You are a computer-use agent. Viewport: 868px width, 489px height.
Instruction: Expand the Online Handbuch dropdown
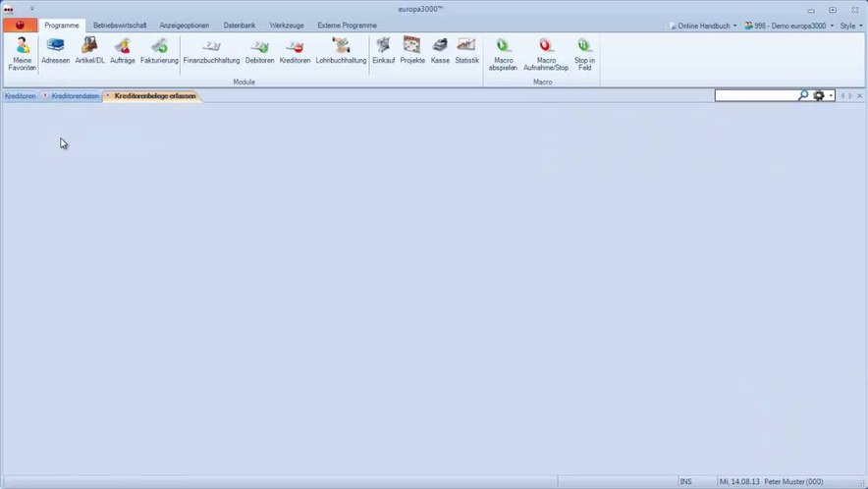(x=703, y=26)
